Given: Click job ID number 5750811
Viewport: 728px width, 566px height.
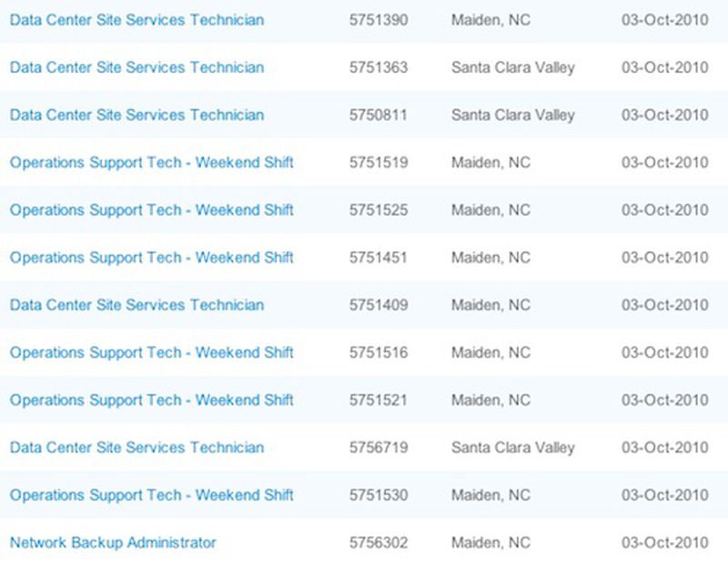Looking at the screenshot, I should point(378,116).
